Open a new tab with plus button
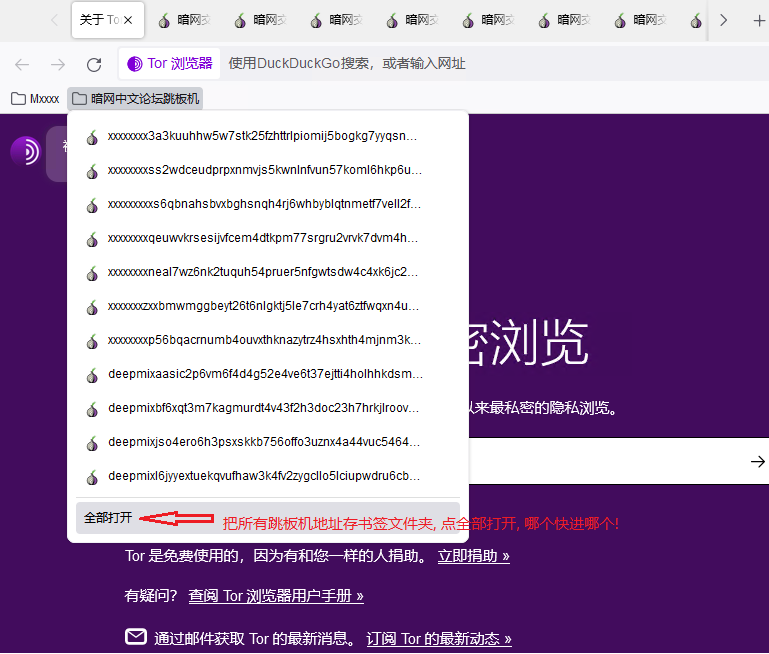The width and height of the screenshot is (769, 654). tap(759, 21)
